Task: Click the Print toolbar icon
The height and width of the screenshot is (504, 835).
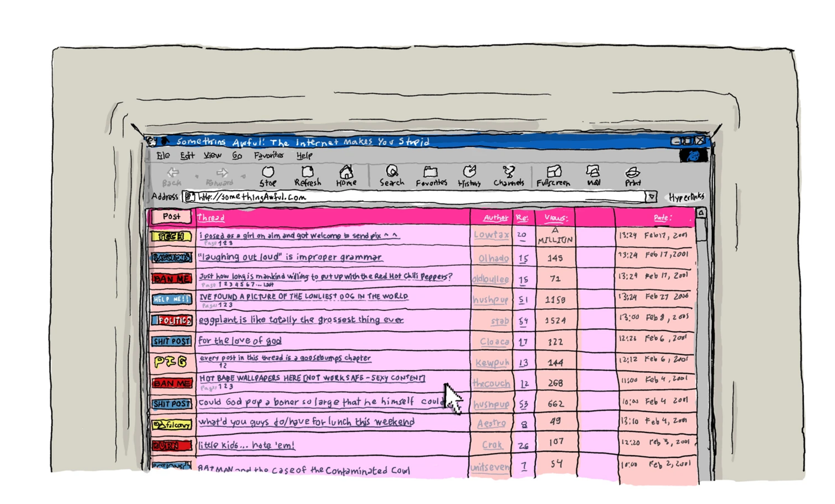Action: click(633, 176)
